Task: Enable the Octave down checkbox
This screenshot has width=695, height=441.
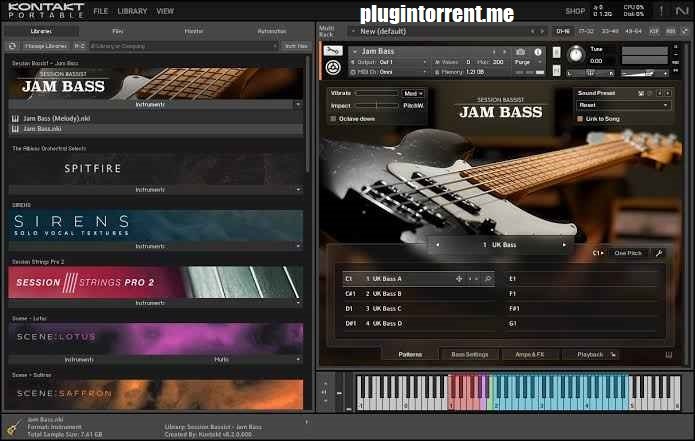Action: [333, 119]
